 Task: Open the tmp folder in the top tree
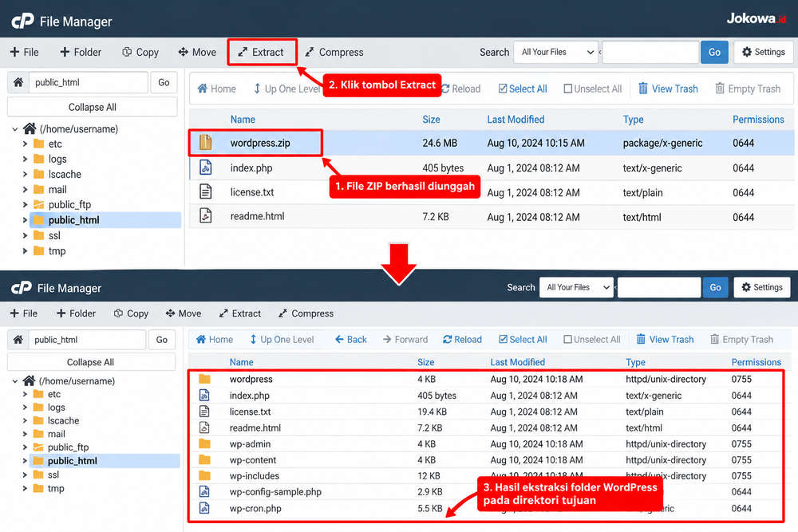click(x=57, y=250)
